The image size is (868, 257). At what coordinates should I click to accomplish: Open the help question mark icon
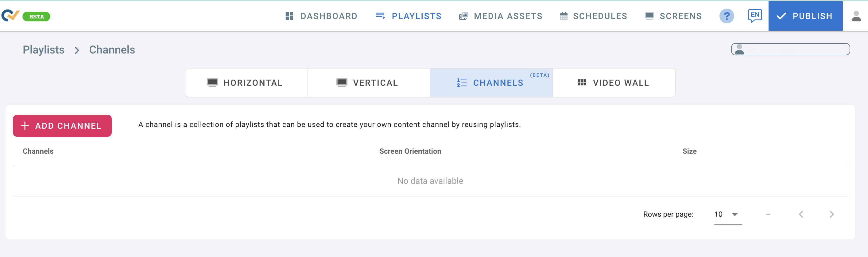(727, 16)
